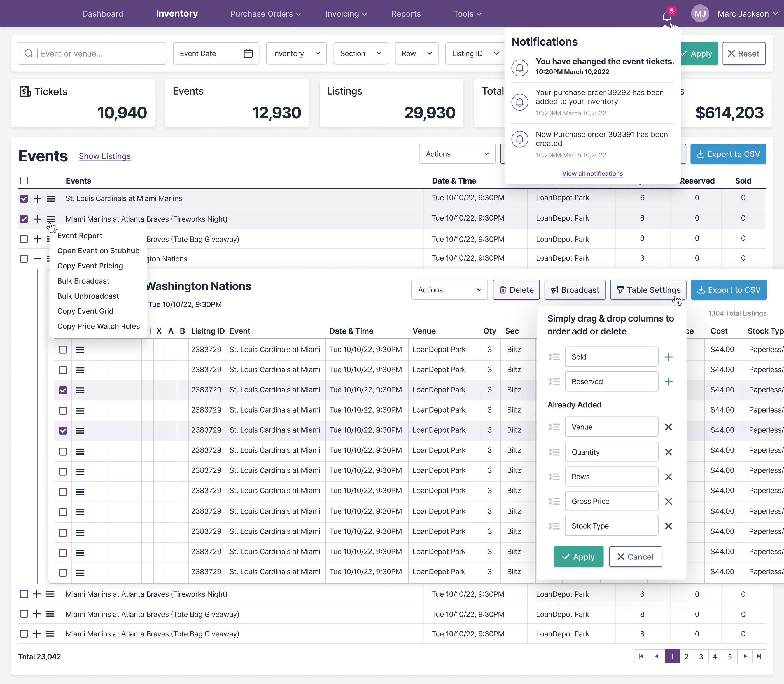Click the Event or venue search field

pyautogui.click(x=92, y=53)
